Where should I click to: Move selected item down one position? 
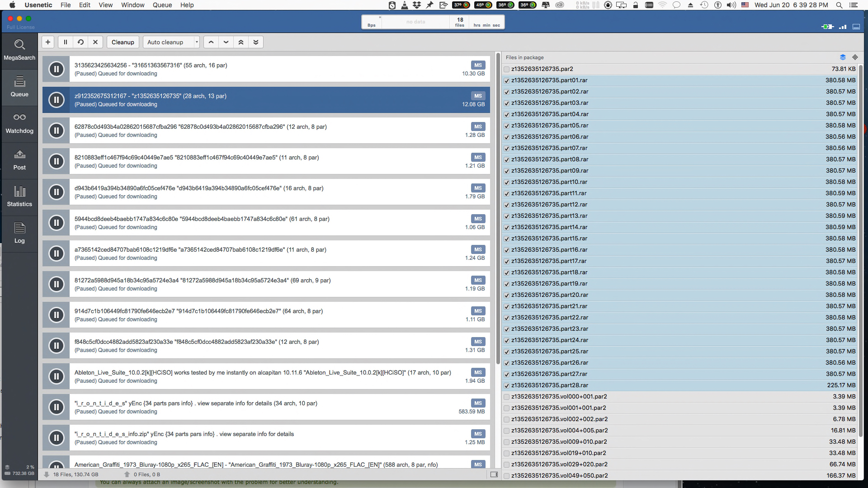coord(226,42)
